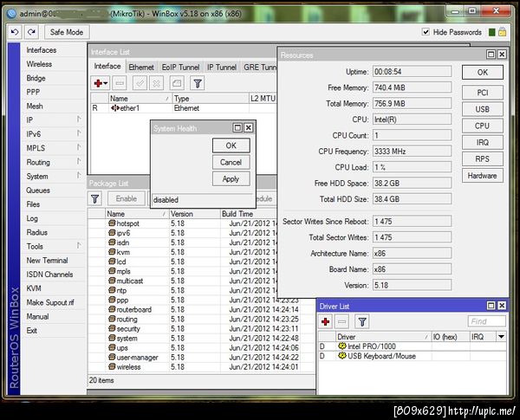Image resolution: width=520 pixels, height=420 pixels.
Task: Sort Driver List by Driver column header
Action: (x=383, y=337)
